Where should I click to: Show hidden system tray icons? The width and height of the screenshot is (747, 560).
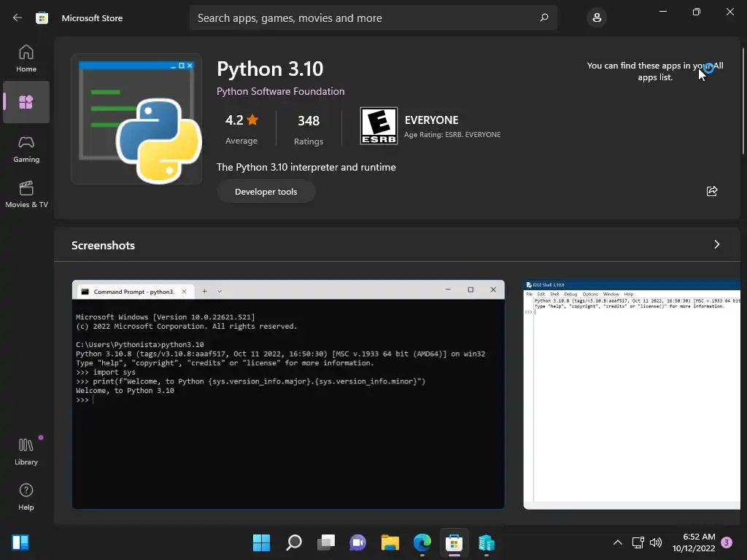point(617,542)
